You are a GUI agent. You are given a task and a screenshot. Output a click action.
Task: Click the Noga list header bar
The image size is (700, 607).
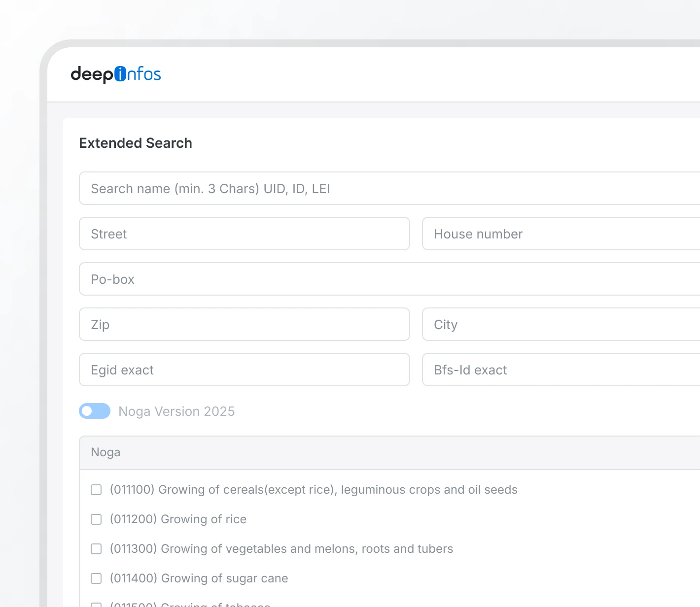(389, 453)
